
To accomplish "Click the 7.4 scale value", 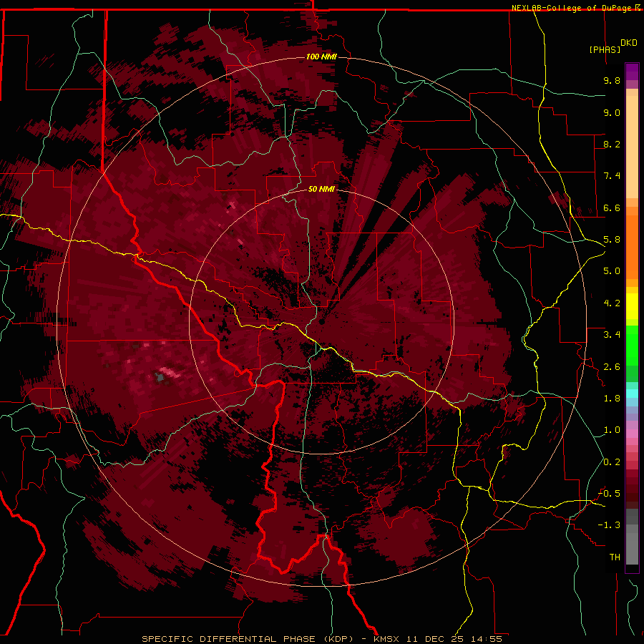I will pyautogui.click(x=612, y=176).
